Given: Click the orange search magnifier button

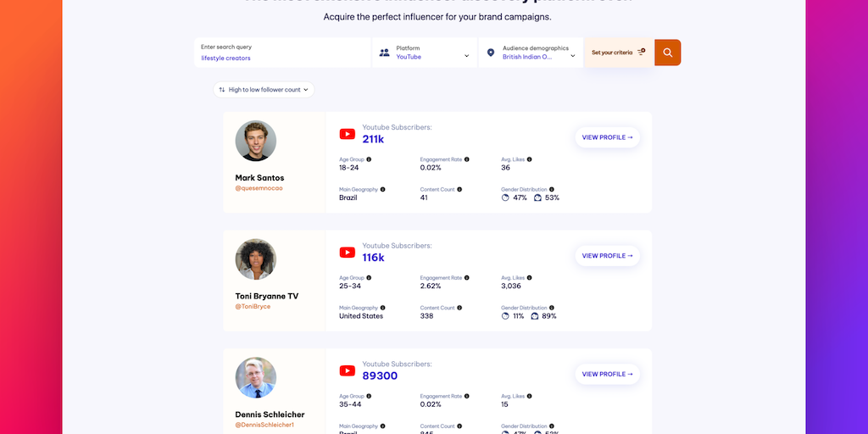Looking at the screenshot, I should pos(667,53).
